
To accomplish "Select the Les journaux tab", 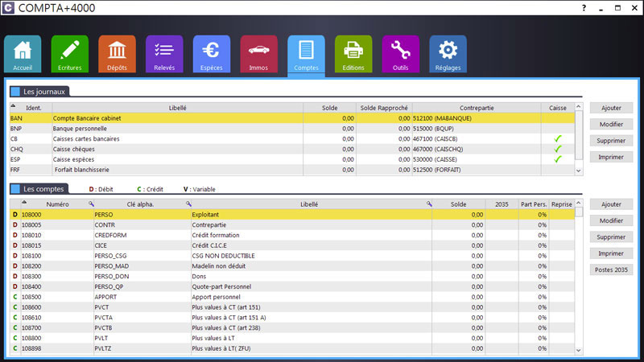I will tap(39, 92).
